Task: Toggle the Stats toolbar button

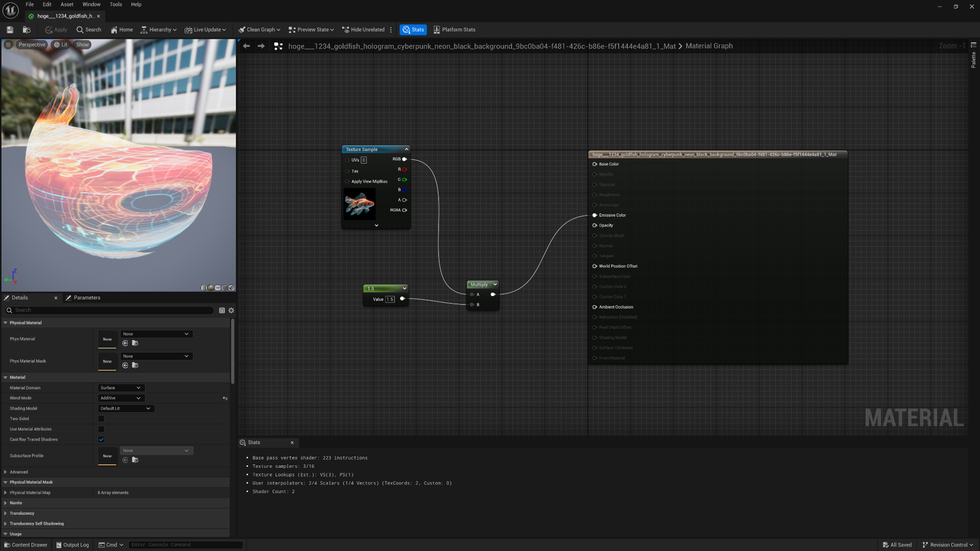Action: coord(413,30)
